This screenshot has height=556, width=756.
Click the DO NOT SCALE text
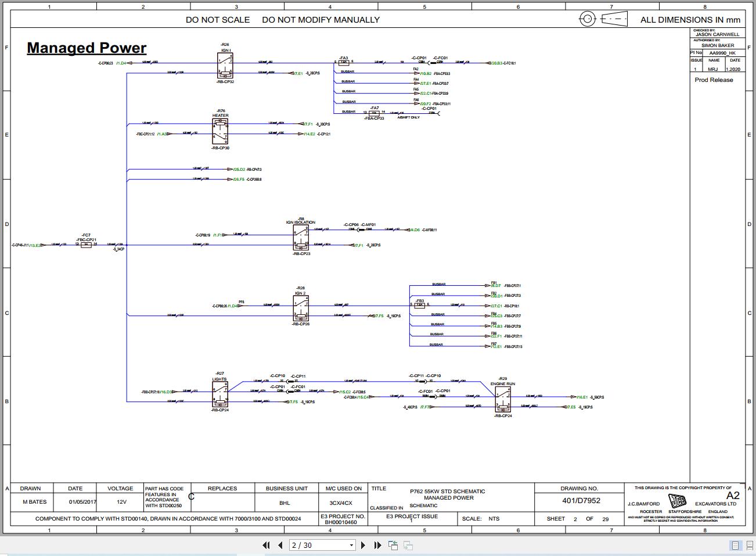pos(218,20)
